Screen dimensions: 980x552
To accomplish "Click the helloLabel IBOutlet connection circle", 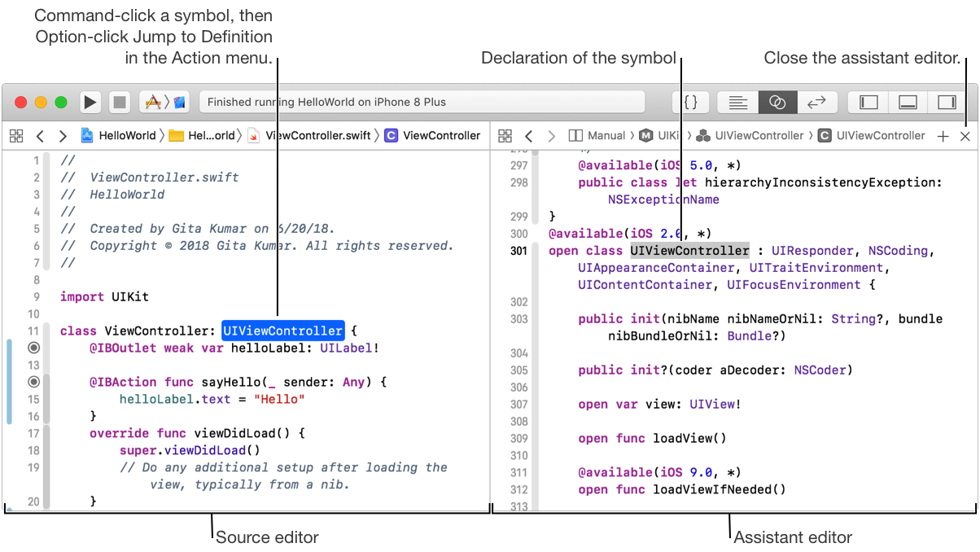I will (x=33, y=348).
